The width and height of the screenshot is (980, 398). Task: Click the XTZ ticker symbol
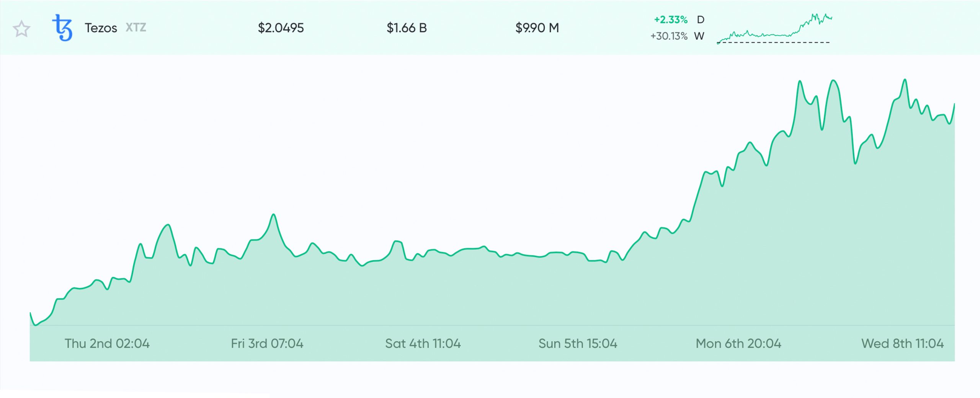tap(136, 28)
